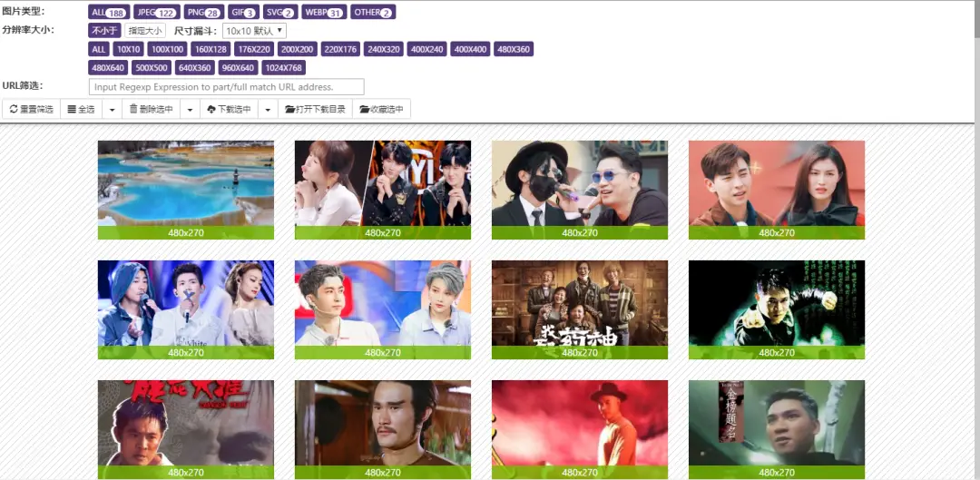The image size is (980, 480).
Task: Select the red-title poster with face thumbnail
Action: (x=186, y=429)
